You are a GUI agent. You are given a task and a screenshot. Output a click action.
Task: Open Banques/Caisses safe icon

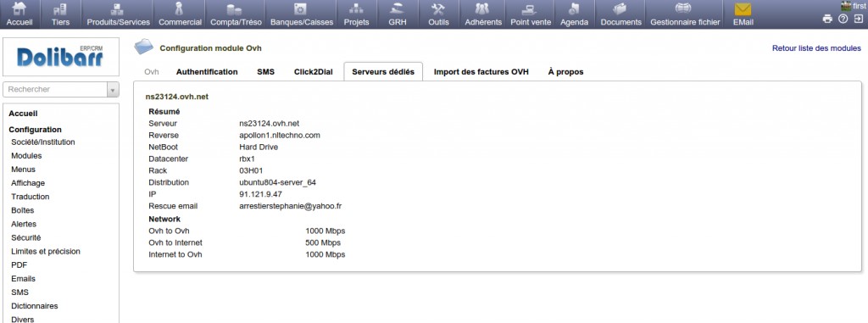pos(301,8)
